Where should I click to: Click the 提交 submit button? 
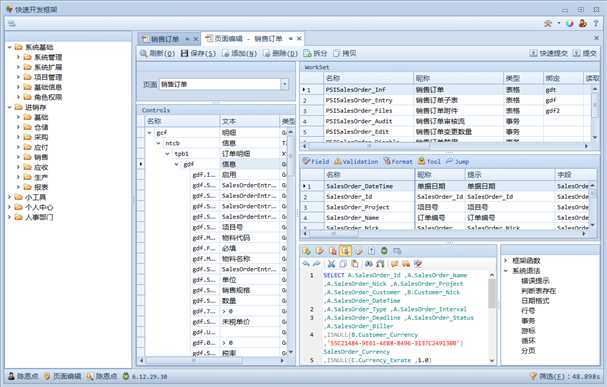coord(585,53)
